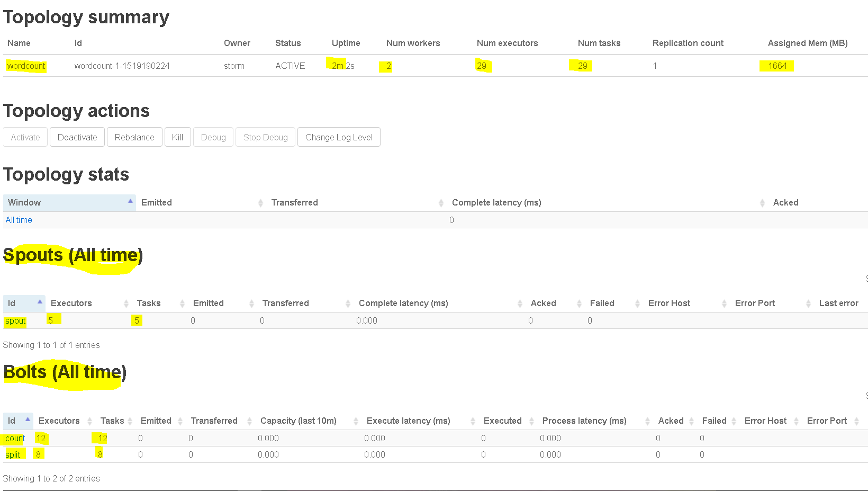Screen dimensions: 868x491
Task: Click the Rebalance button
Action: 134,137
